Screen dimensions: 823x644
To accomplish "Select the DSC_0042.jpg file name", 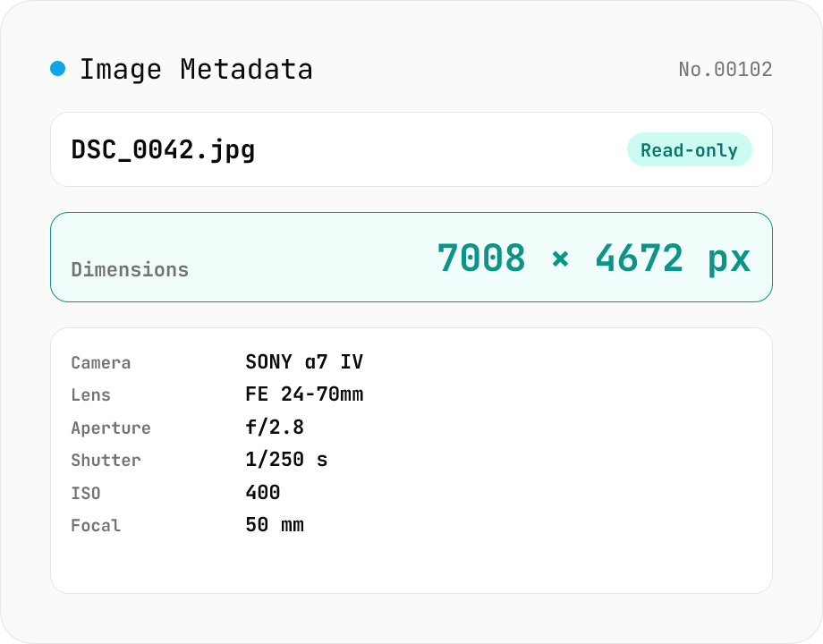I will coord(163,150).
